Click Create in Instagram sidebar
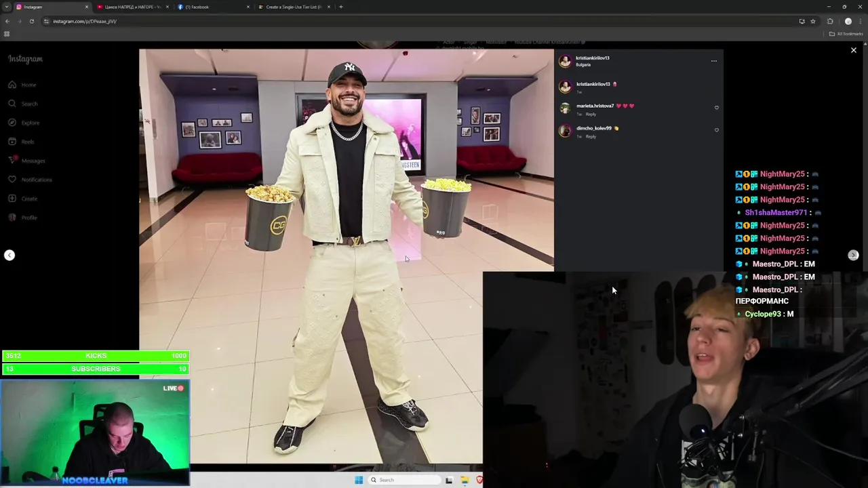The width and height of the screenshot is (868, 488). pyautogui.click(x=22, y=199)
